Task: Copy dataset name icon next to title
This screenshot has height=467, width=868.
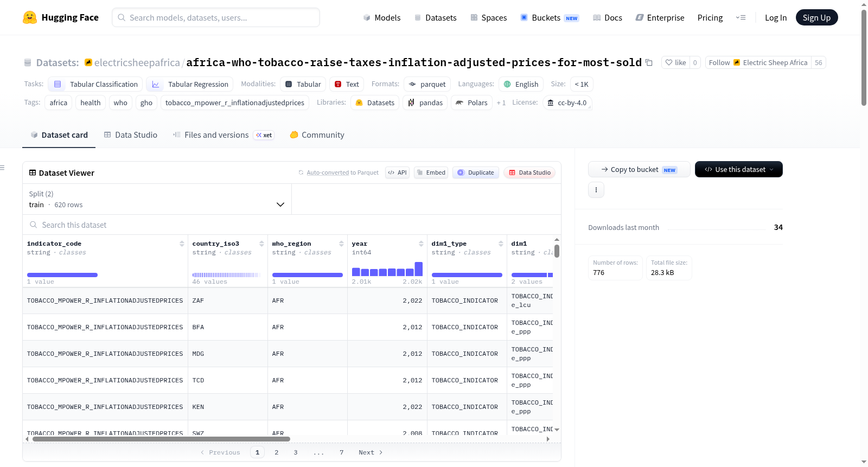Action: click(649, 62)
